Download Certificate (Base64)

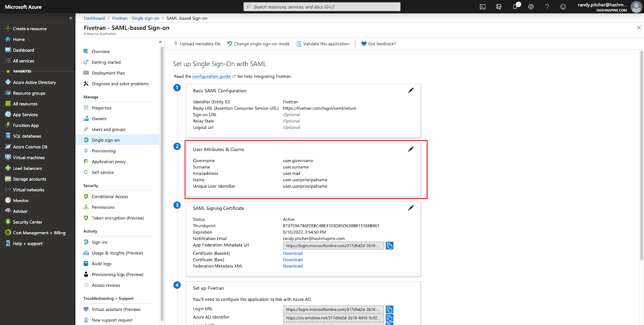tap(293, 254)
